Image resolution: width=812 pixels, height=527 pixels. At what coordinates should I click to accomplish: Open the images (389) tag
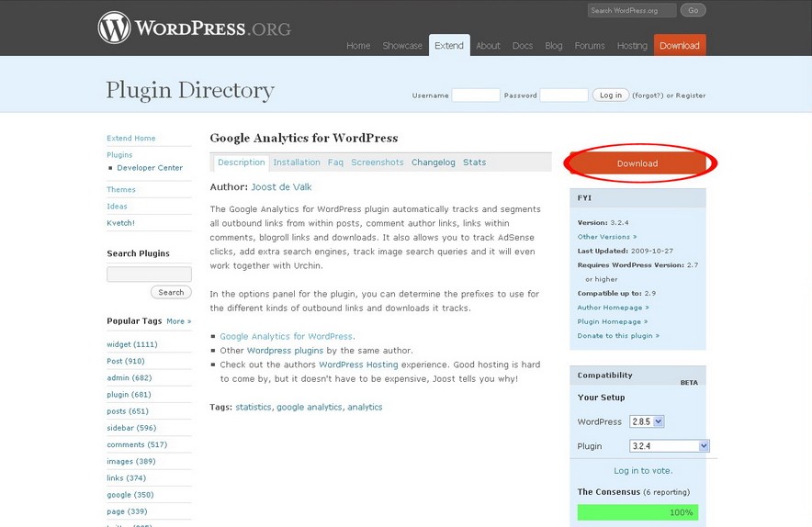[131, 461]
